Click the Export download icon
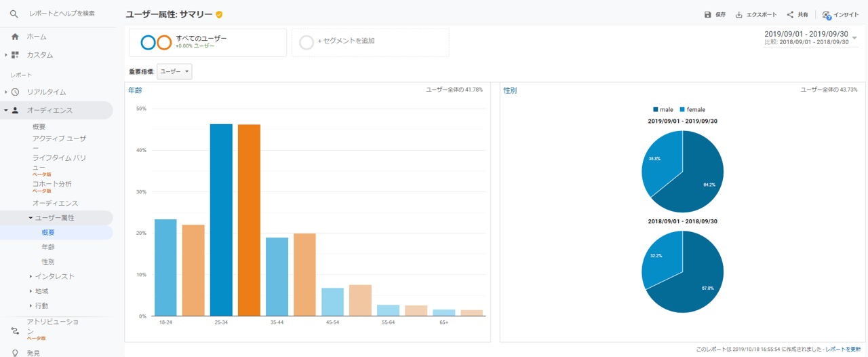The height and width of the screenshot is (357, 868). click(739, 15)
